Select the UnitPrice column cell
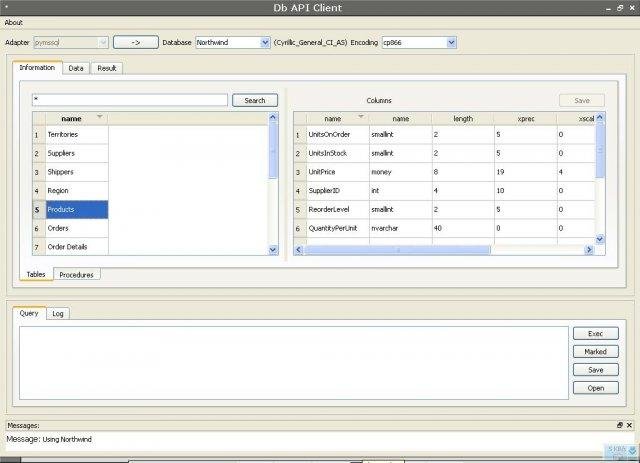Screen dimensions: 640x463 338,172
